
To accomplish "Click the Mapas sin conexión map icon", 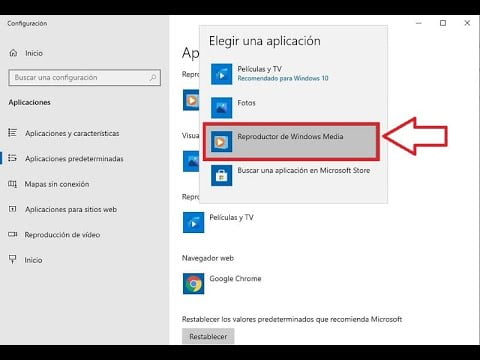I will 12,184.
